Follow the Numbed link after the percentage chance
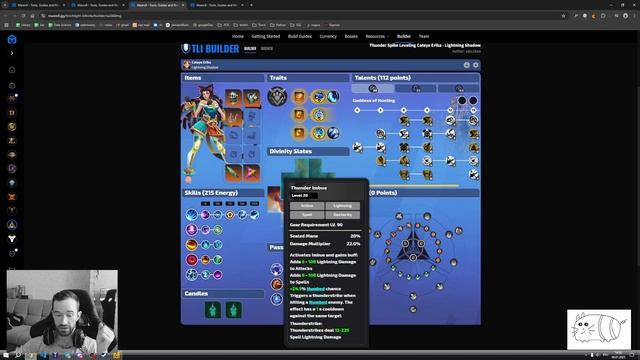The width and height of the screenshot is (640, 360). pyautogui.click(x=315, y=289)
